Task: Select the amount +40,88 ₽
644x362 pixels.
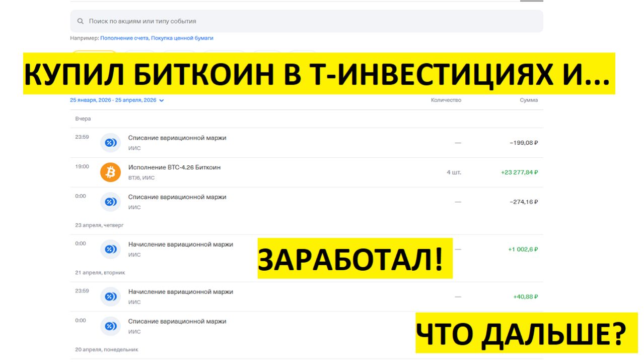Action: 526,296
